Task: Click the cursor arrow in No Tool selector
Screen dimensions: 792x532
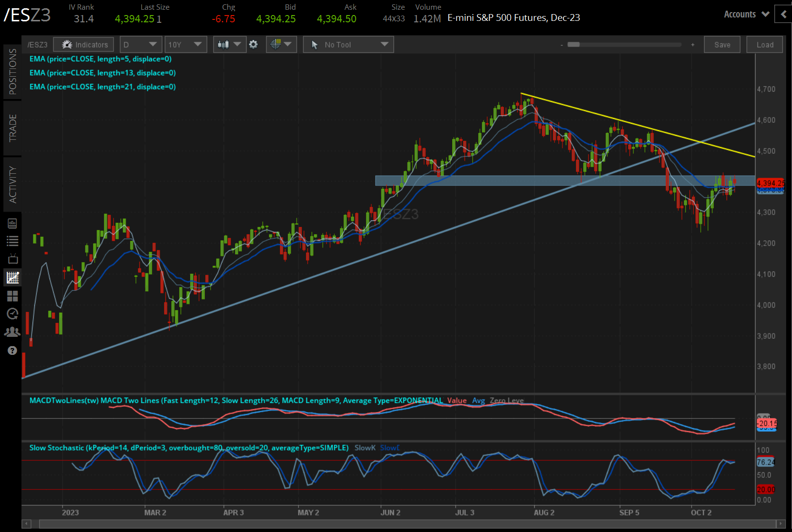Action: [315, 44]
